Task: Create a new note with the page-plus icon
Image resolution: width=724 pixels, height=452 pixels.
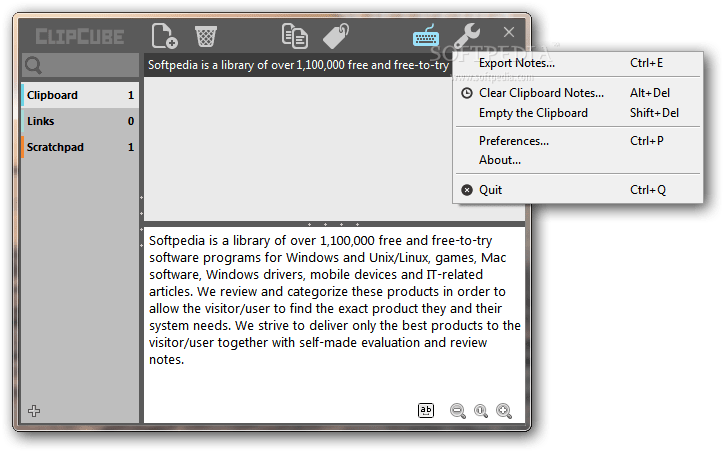Action: [x=164, y=36]
